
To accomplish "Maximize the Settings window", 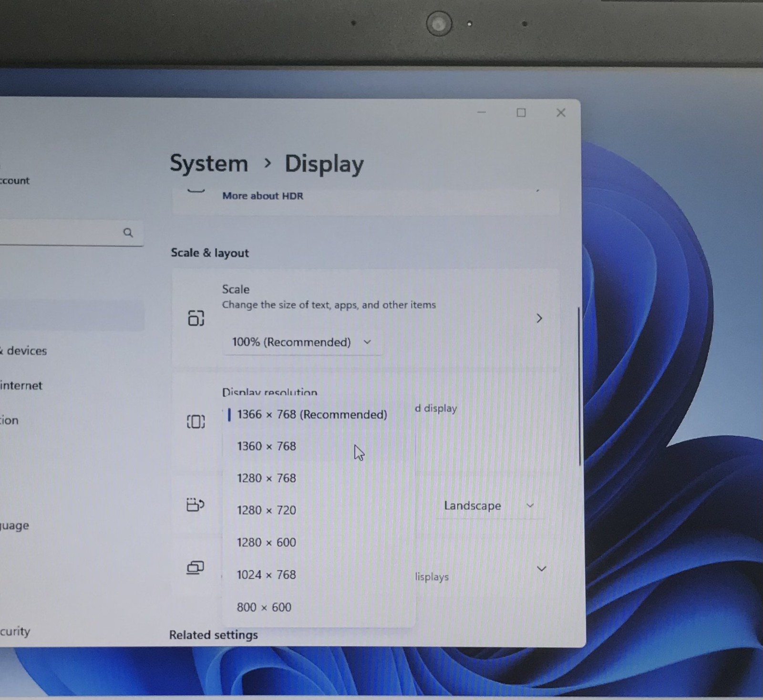I will [521, 113].
